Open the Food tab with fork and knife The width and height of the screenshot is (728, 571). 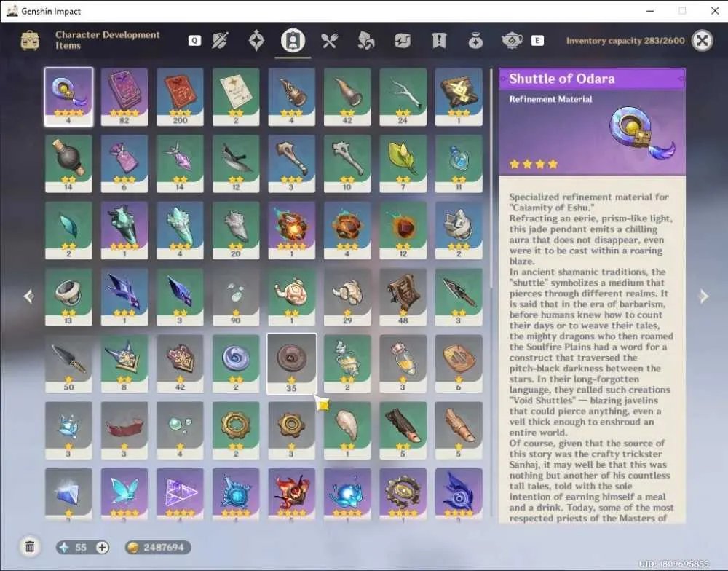pos(330,40)
